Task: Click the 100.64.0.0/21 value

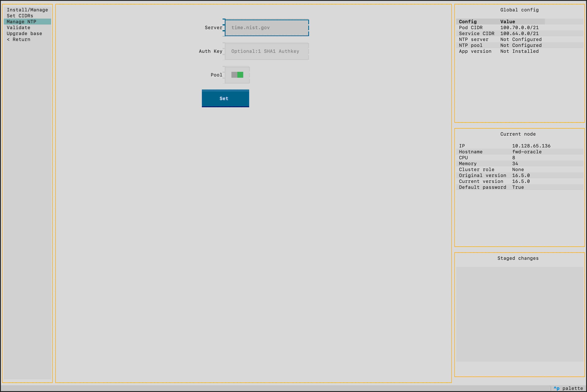Action: click(519, 34)
